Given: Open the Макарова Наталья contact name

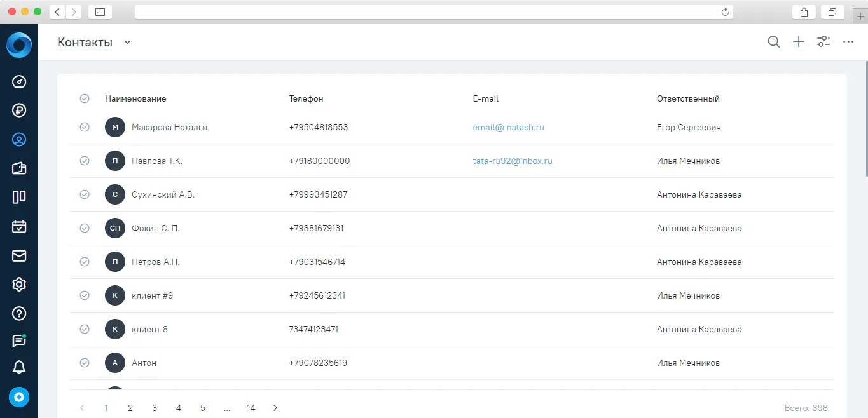Looking at the screenshot, I should point(169,127).
